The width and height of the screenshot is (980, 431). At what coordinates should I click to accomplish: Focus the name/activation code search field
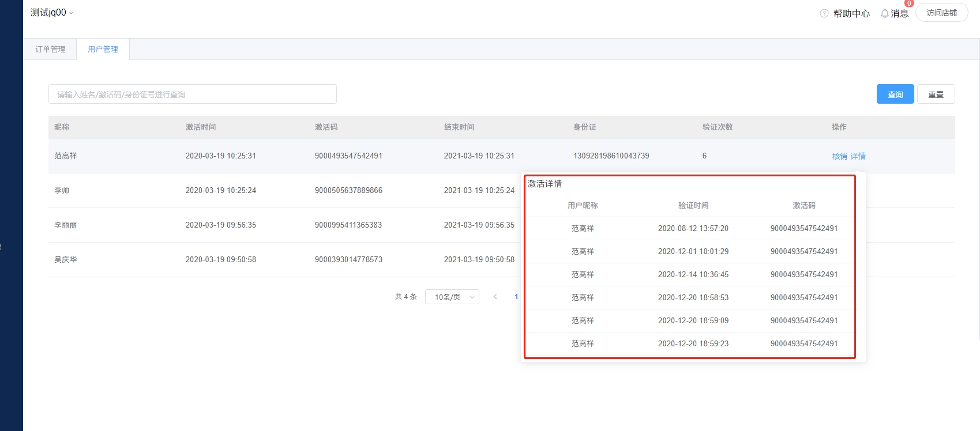192,94
